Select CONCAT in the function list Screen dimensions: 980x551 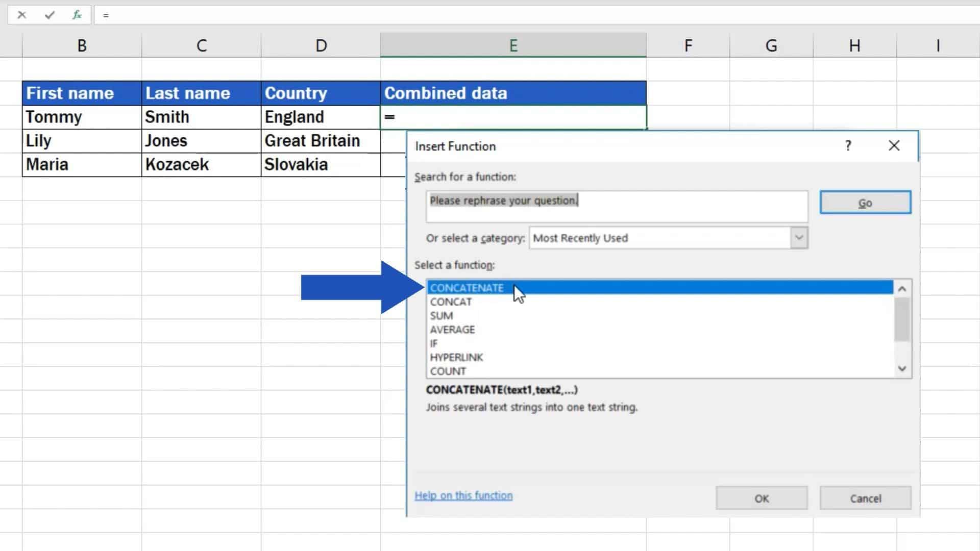(451, 302)
